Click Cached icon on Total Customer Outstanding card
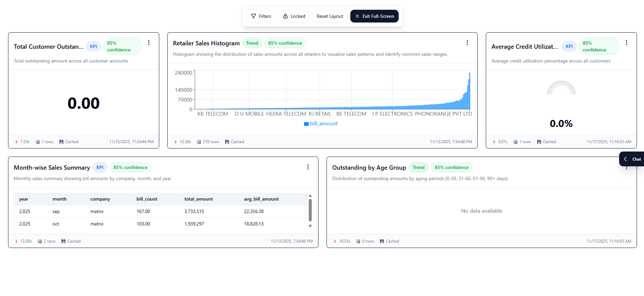Screen dimensions: 644x296 (x=61, y=142)
